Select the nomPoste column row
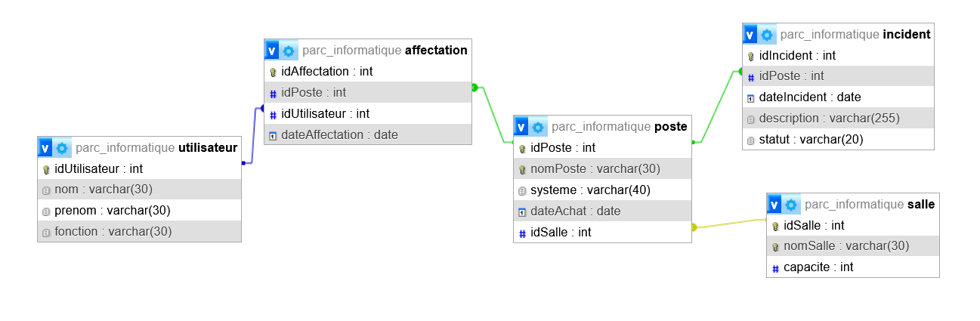 click(595, 169)
